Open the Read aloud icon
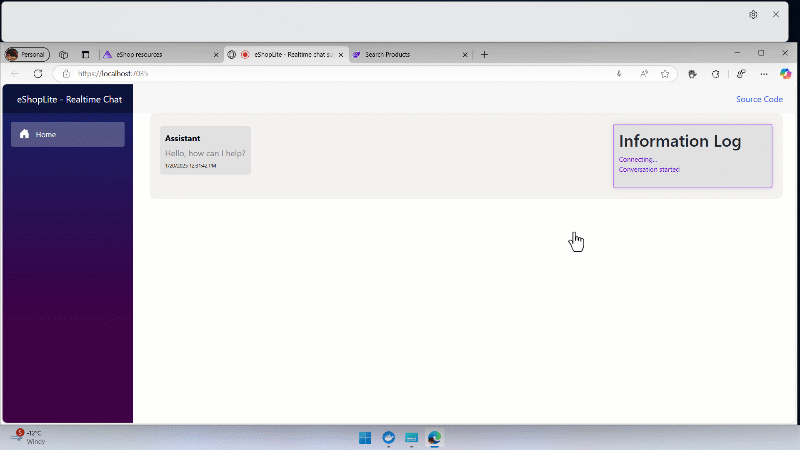The image size is (800, 450). 644,74
